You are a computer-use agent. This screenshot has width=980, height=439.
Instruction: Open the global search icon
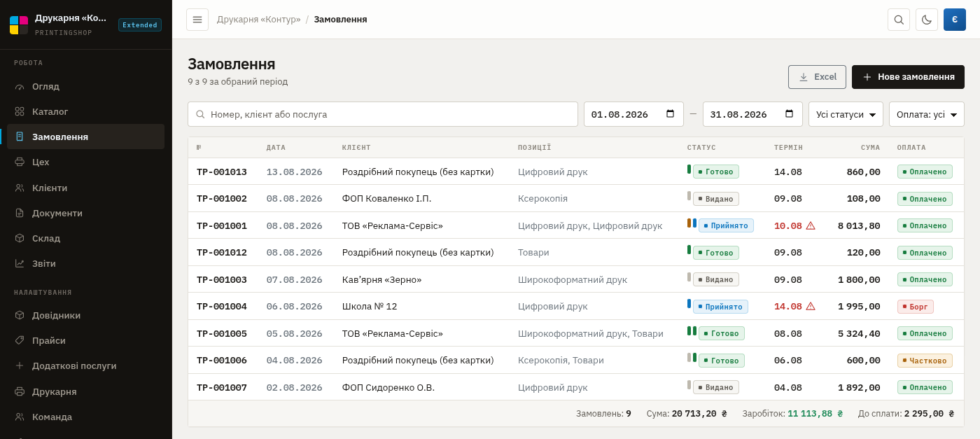click(x=899, y=20)
